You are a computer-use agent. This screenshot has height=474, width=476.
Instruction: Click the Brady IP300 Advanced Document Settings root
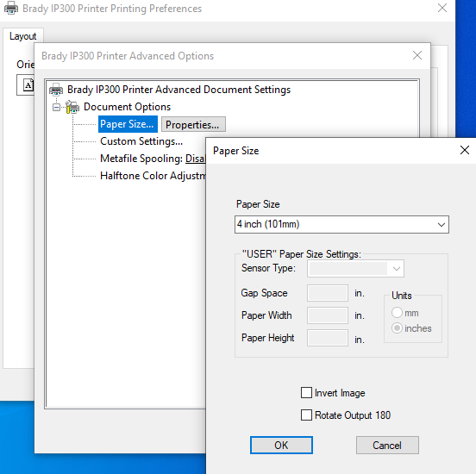[x=178, y=90]
